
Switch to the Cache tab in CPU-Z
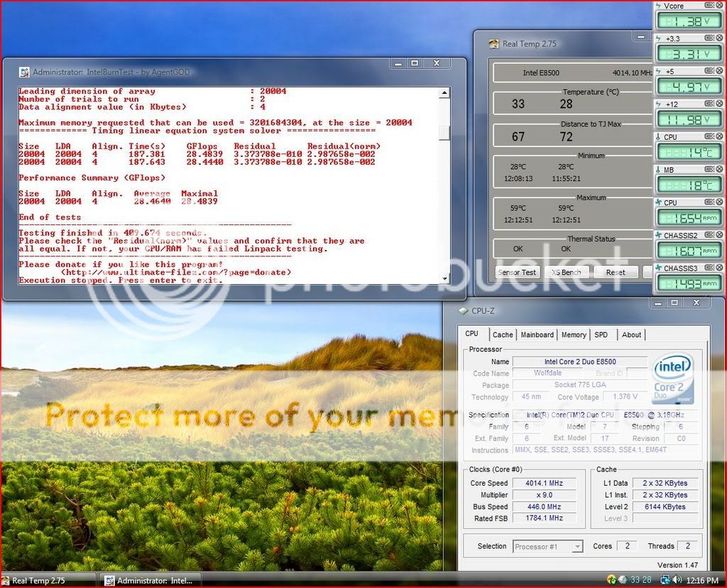[x=503, y=334]
